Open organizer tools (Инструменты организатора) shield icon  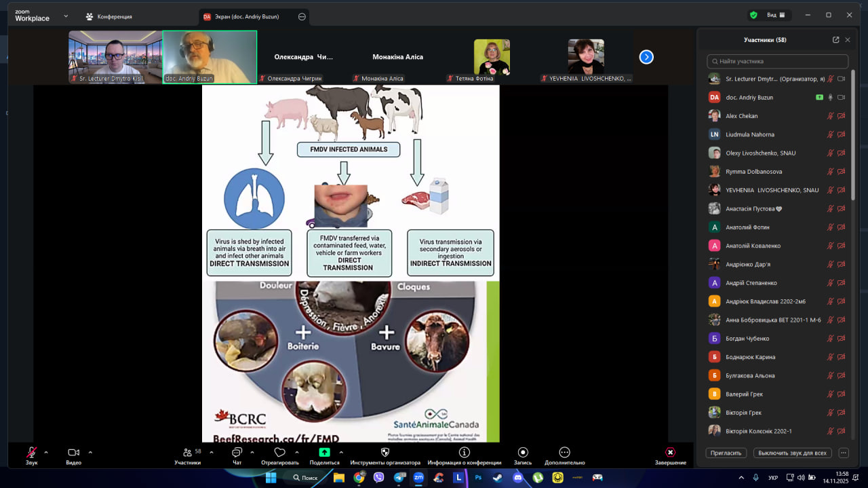point(385,453)
